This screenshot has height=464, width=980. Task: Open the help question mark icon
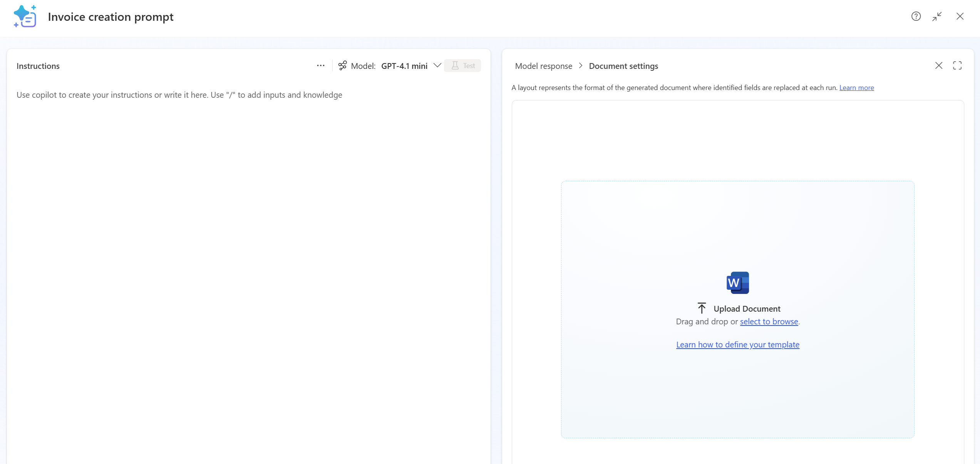(x=916, y=16)
